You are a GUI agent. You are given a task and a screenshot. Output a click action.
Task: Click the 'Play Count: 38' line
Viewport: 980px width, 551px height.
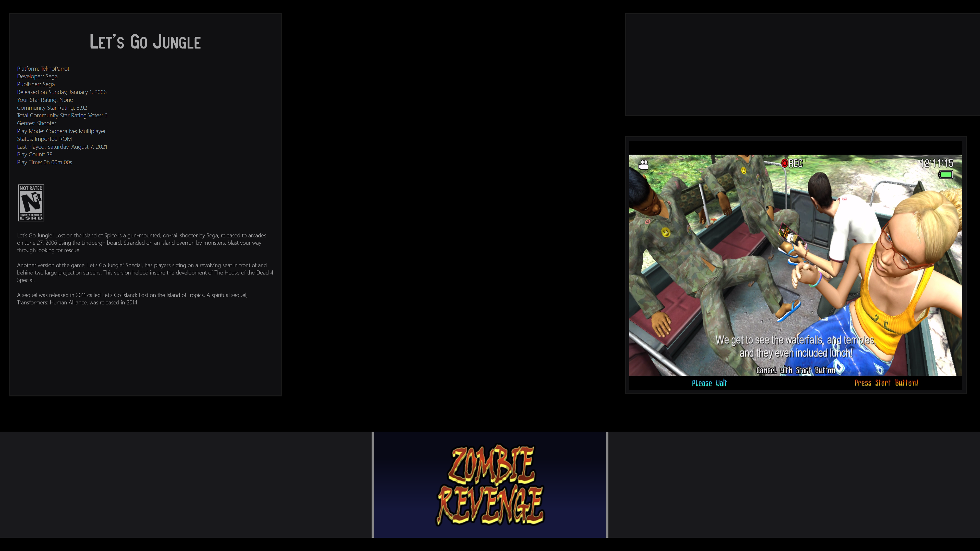35,154
